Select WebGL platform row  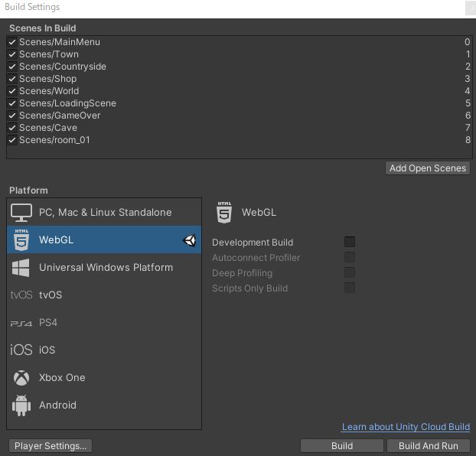tap(104, 239)
